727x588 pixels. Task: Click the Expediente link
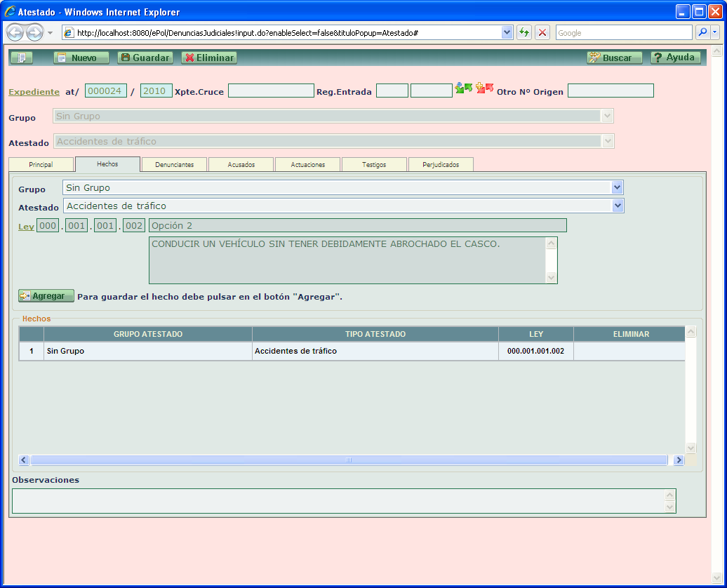[x=34, y=92]
